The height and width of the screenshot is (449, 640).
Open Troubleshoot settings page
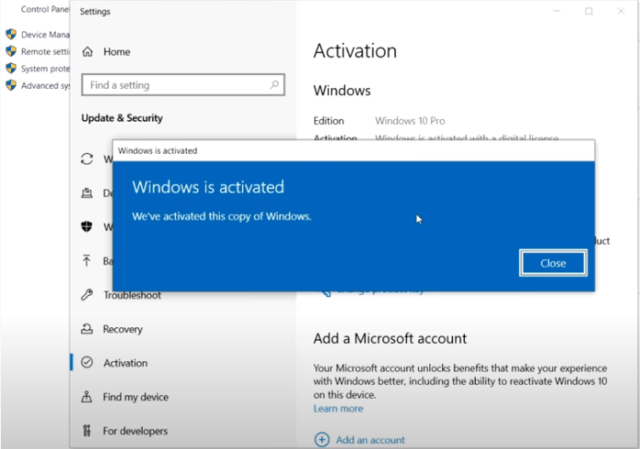pyautogui.click(x=132, y=295)
